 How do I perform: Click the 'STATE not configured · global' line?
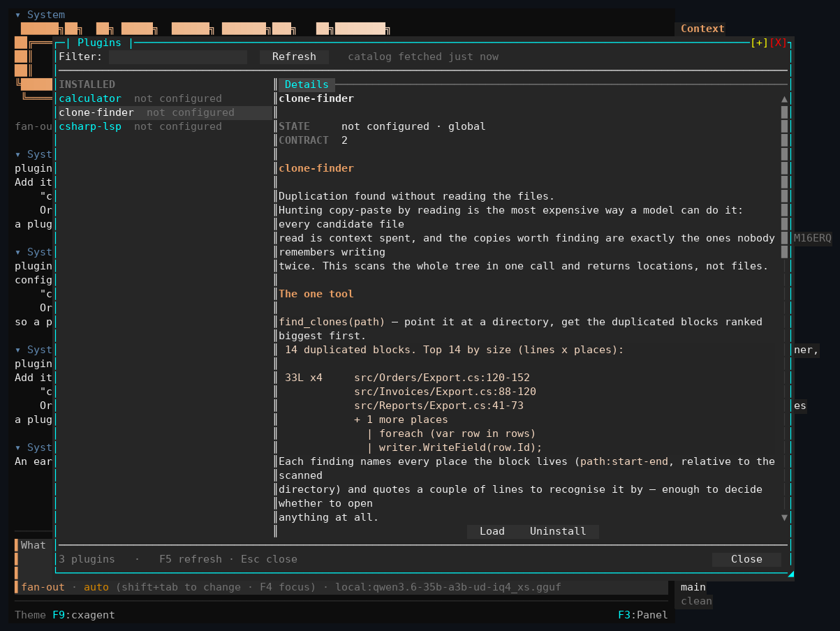pyautogui.click(x=382, y=126)
